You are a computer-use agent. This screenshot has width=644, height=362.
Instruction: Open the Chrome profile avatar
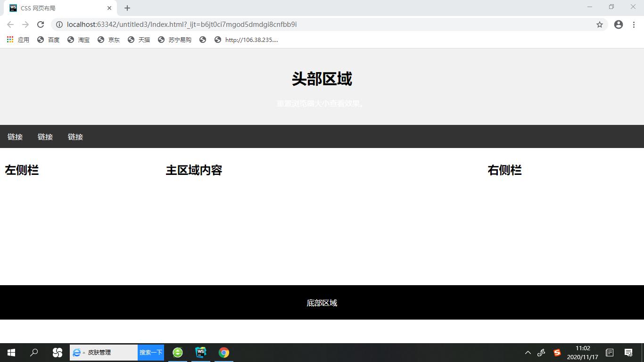(x=618, y=25)
